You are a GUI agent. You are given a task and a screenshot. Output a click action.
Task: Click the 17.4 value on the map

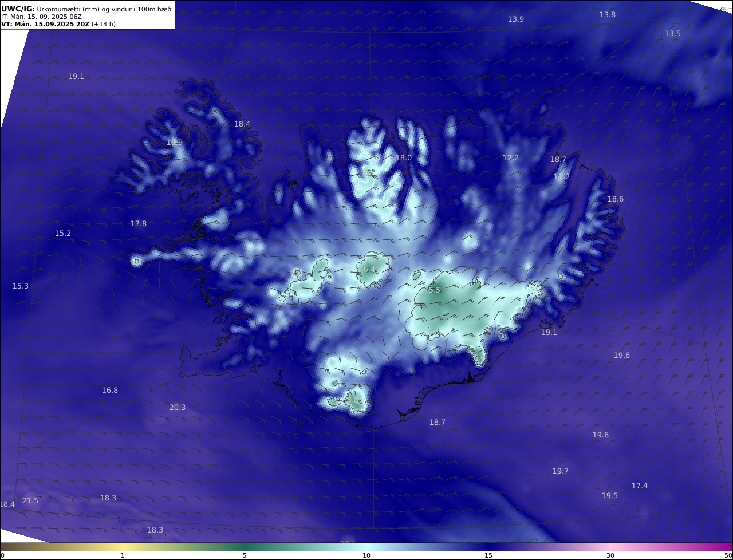[639, 486]
